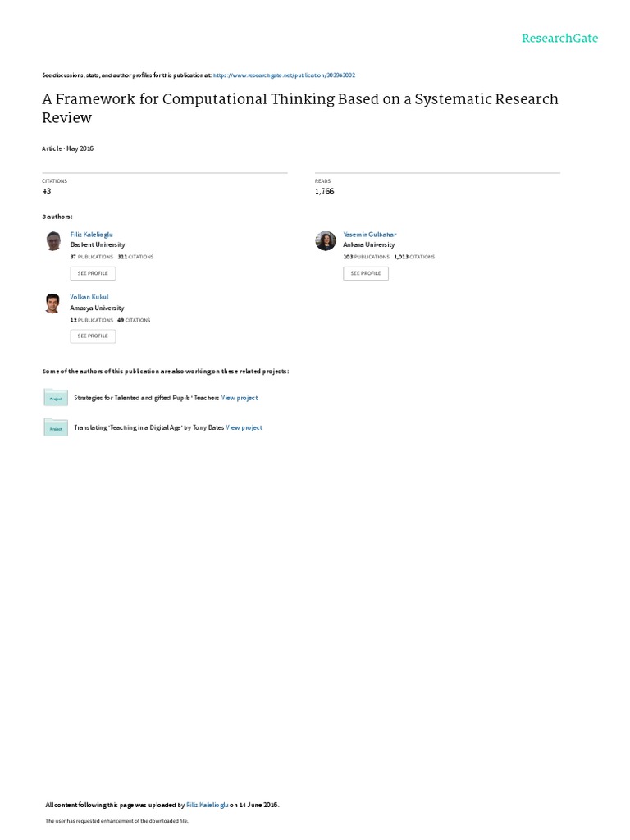Image resolution: width=630 pixels, height=840 pixels.
Task: Click SEE PROFILE under Ankara University
Action: [365, 273]
